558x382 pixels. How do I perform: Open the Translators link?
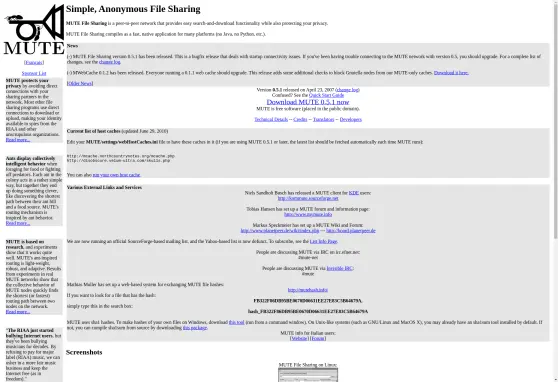(323, 120)
